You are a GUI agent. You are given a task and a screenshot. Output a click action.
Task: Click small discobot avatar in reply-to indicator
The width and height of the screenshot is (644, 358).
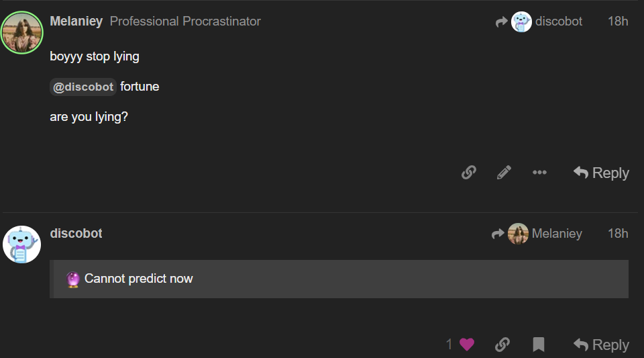point(521,21)
